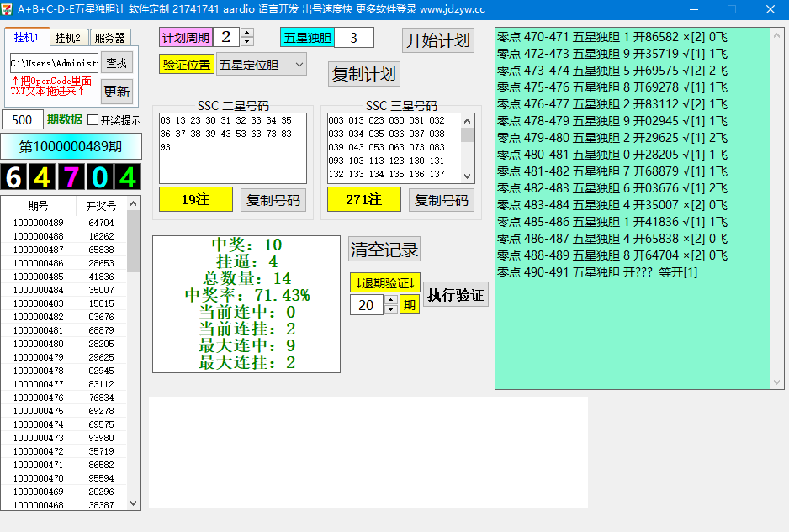Screen dimensions: 789x532
Task: Minimize the window
Action: point(693,9)
